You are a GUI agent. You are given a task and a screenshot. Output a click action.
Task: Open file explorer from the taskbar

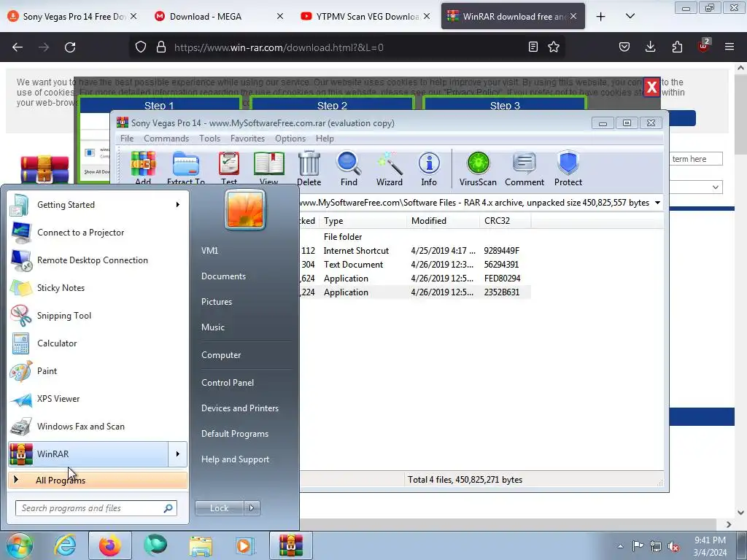pos(201,545)
